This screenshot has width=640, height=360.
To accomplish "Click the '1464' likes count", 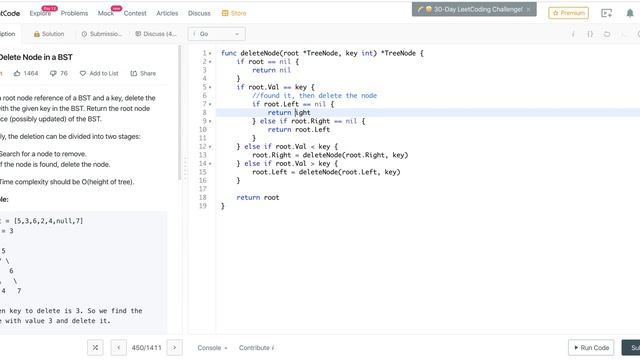I will [31, 73].
